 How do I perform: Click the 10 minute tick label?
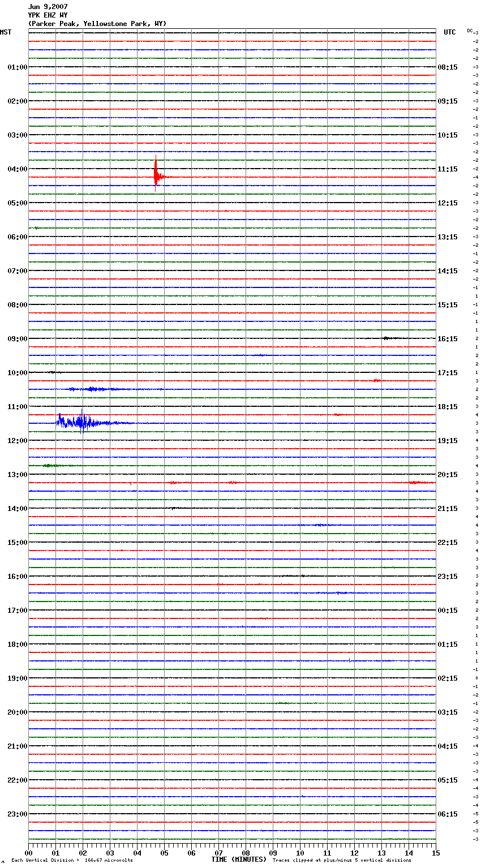coord(300,853)
